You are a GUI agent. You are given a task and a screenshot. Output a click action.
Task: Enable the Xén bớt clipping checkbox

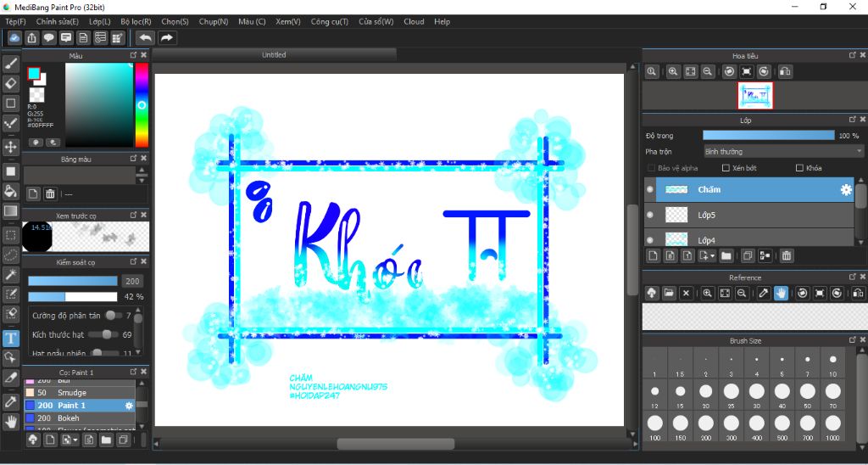[x=726, y=168]
